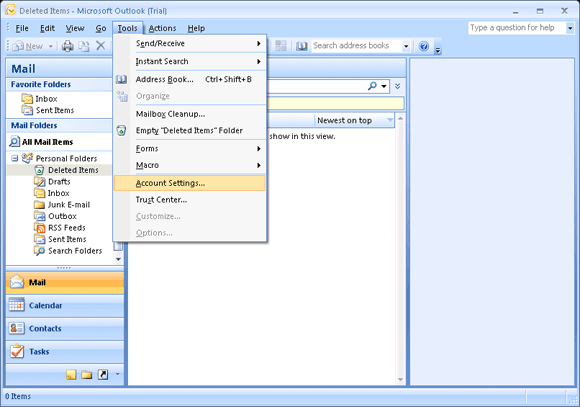This screenshot has width=580, height=407.
Task: Click the Search Folders icon
Action: (39, 251)
